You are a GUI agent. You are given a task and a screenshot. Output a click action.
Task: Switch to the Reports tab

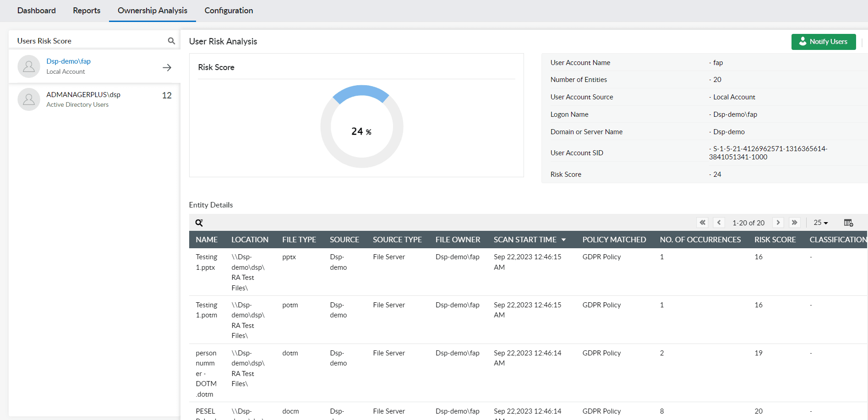pos(87,11)
